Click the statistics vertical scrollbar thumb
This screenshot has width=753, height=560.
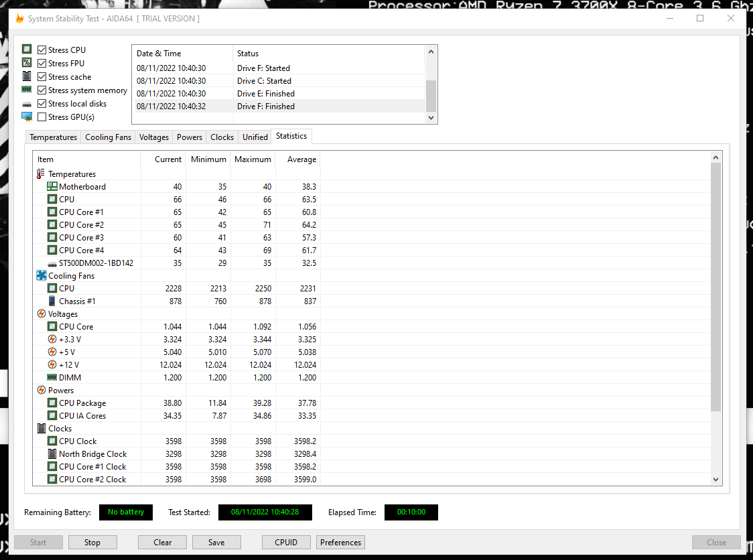(715, 287)
